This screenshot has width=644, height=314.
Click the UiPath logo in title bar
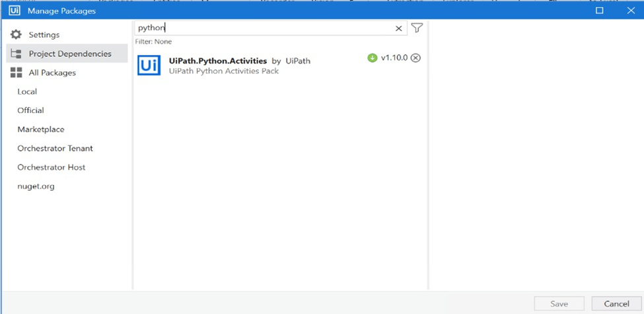(x=14, y=10)
